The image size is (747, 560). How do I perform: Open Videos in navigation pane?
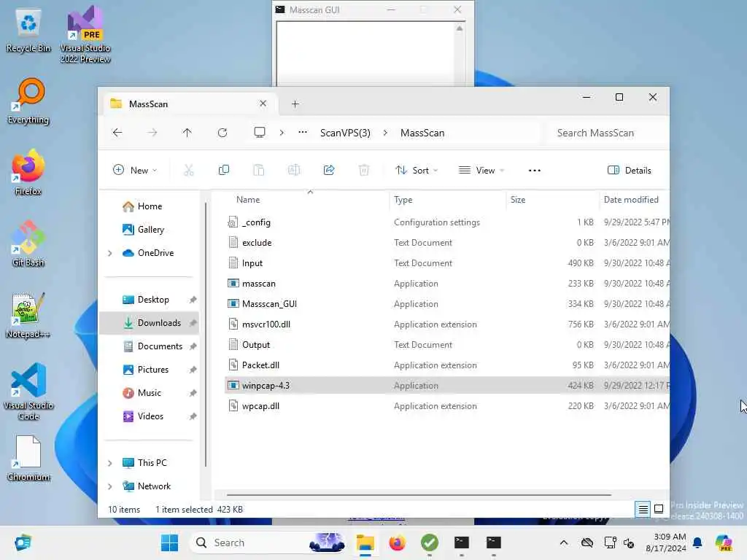pos(150,416)
